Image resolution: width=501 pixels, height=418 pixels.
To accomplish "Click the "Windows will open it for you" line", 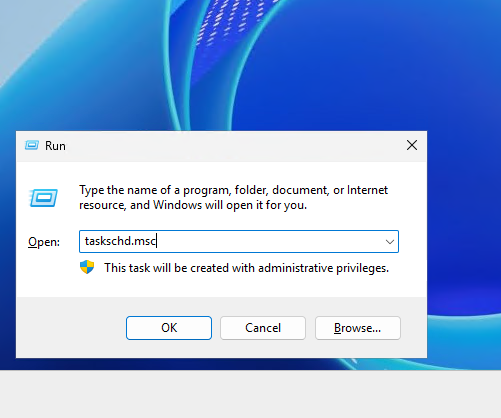I will tap(193, 205).
